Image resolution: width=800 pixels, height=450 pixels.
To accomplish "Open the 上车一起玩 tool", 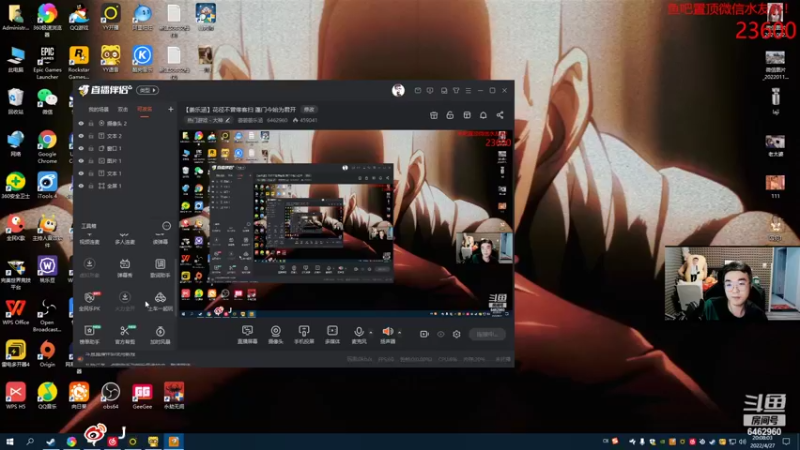I will 160,301.
